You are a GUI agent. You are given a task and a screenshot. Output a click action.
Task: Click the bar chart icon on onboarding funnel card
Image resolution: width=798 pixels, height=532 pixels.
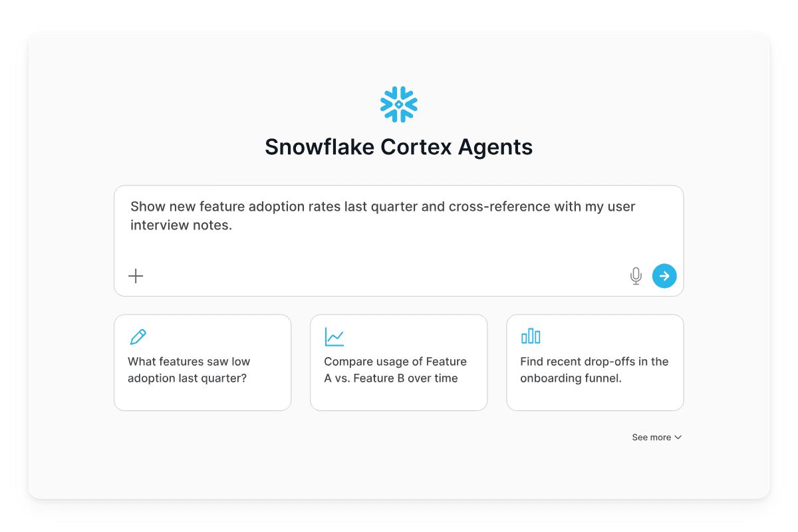[x=531, y=336]
